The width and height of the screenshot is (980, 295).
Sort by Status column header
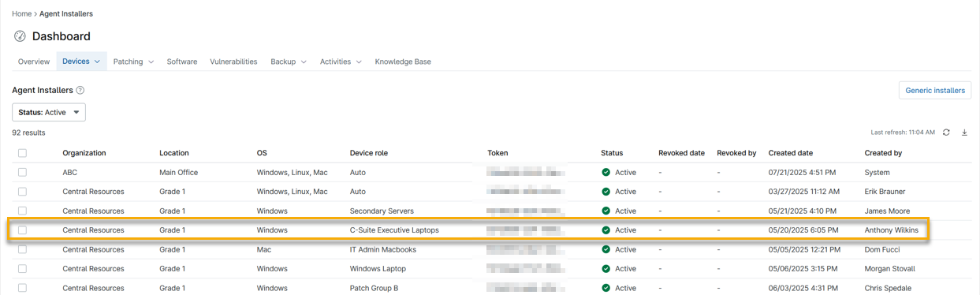pos(612,153)
